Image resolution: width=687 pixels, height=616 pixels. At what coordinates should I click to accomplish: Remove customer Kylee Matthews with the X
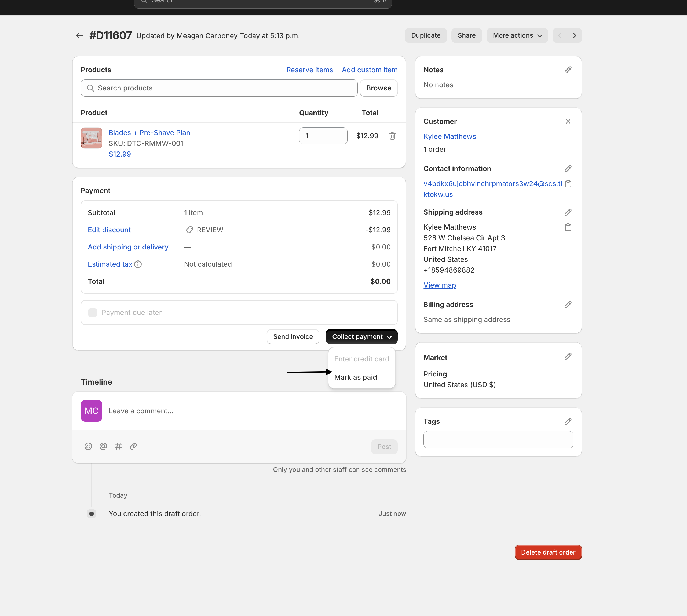point(568,121)
